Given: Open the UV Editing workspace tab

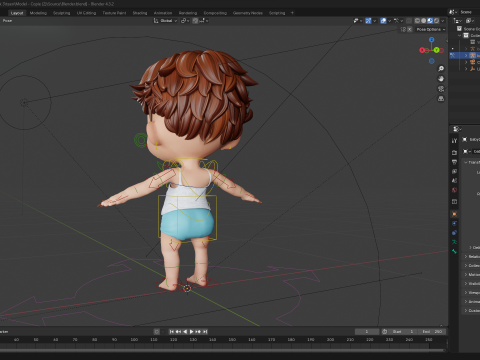Looking at the screenshot, I should [x=86, y=13].
